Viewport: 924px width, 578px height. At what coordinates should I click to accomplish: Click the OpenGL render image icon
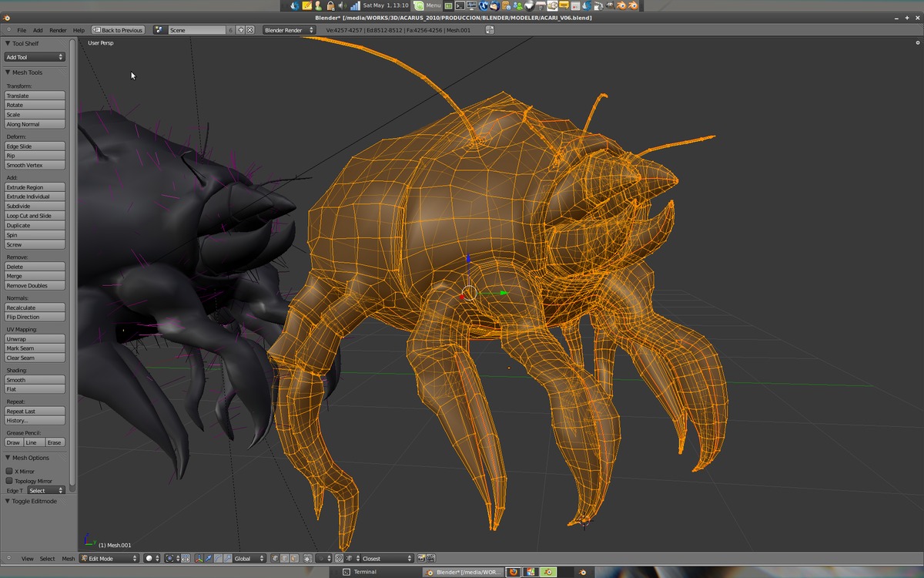pos(421,558)
